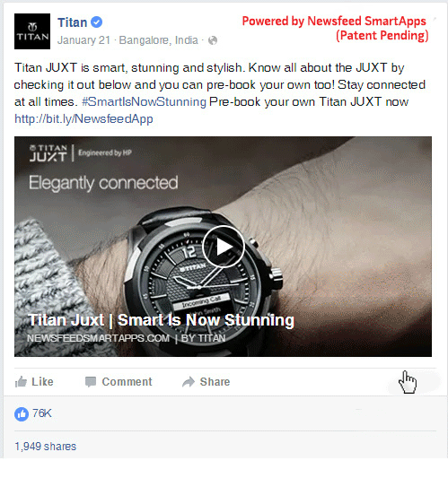Click the thumbs-up Like icon
The width and height of the screenshot is (448, 504).
coord(21,382)
